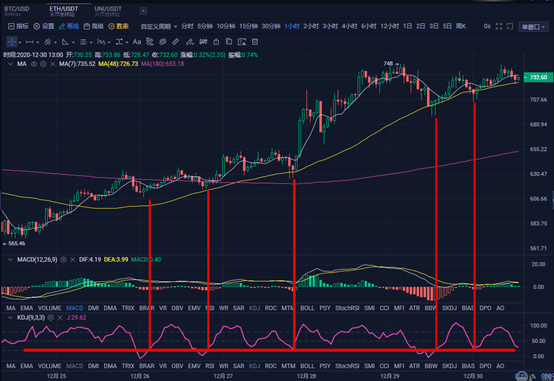Open the 自定义周期 custom period dropdown
Screen dimensions: 554x381
pyautogui.click(x=159, y=26)
